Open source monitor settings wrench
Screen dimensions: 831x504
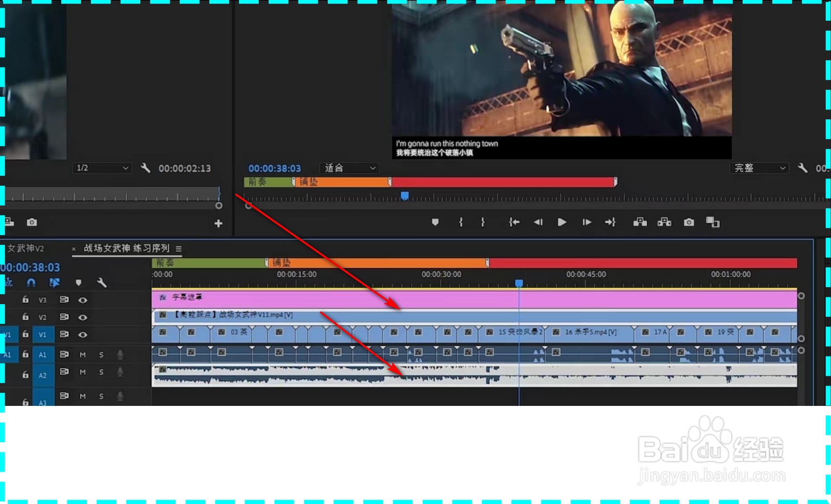point(145,168)
